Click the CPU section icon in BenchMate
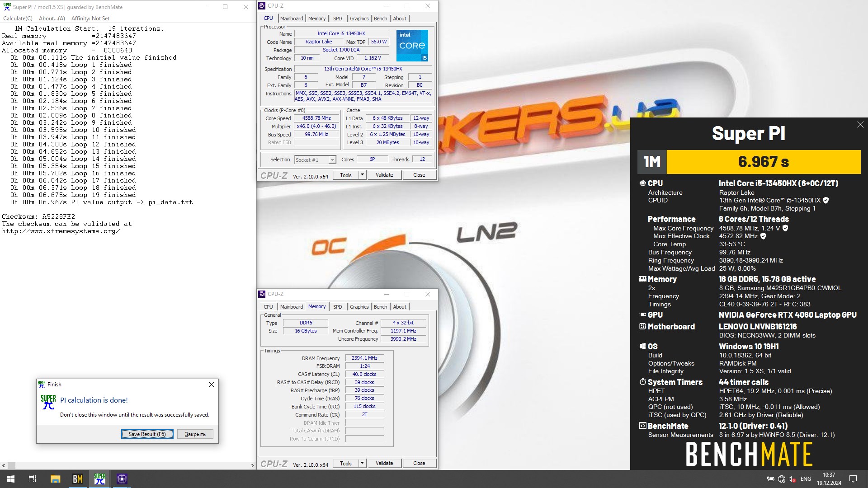 click(642, 183)
